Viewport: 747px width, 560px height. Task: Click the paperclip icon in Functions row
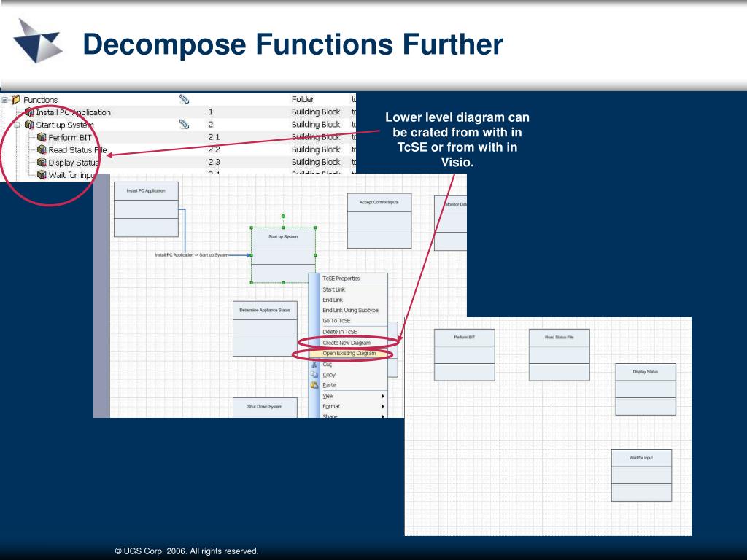tap(185, 99)
